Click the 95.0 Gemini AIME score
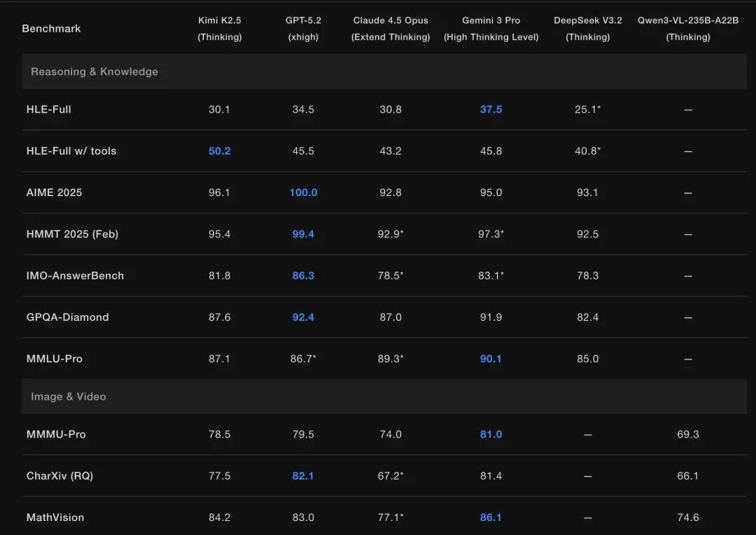 click(x=491, y=193)
